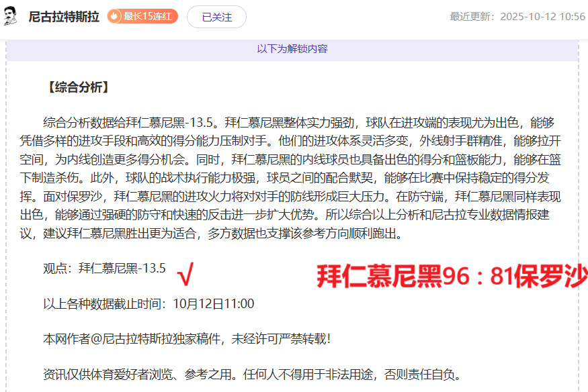Click the flame icon in the streak badge

(115, 17)
